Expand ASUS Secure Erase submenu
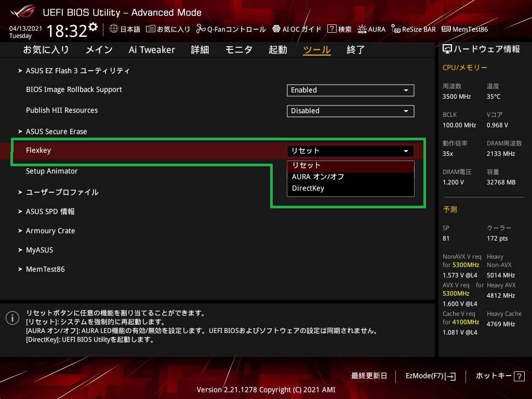532x399 pixels. 56,131
